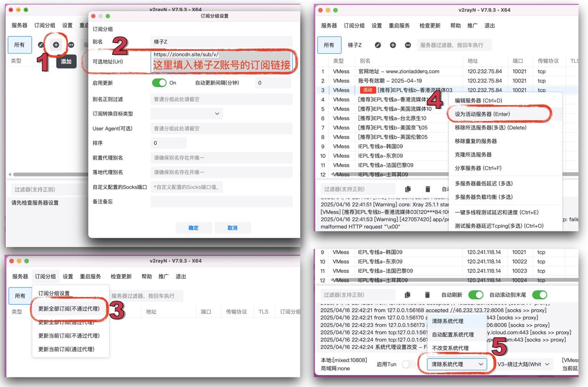Screen dimensions: 588x387
Task: Click the copy log icon left of 自动刷新
Action: pos(408,295)
